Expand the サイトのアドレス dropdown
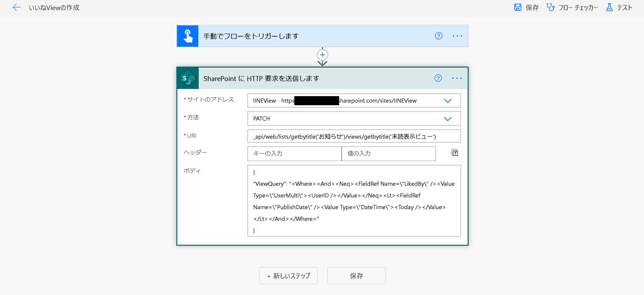This screenshot has height=295, width=644. click(x=448, y=101)
